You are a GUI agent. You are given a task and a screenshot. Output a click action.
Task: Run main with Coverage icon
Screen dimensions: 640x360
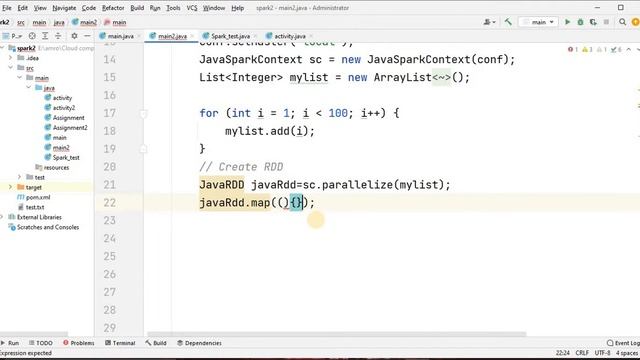coord(593,22)
